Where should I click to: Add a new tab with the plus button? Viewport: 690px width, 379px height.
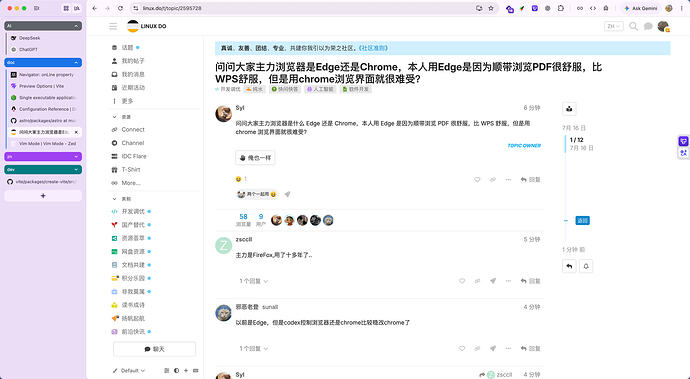click(43, 196)
